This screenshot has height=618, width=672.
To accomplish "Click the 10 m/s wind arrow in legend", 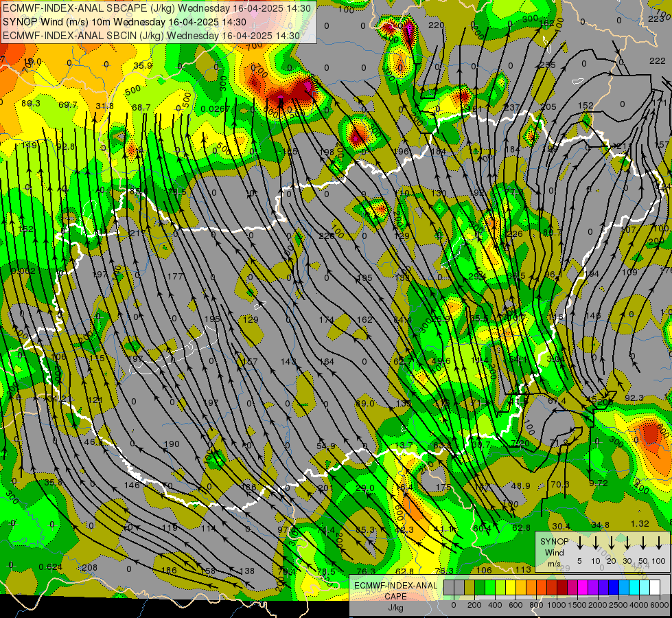I will (596, 542).
